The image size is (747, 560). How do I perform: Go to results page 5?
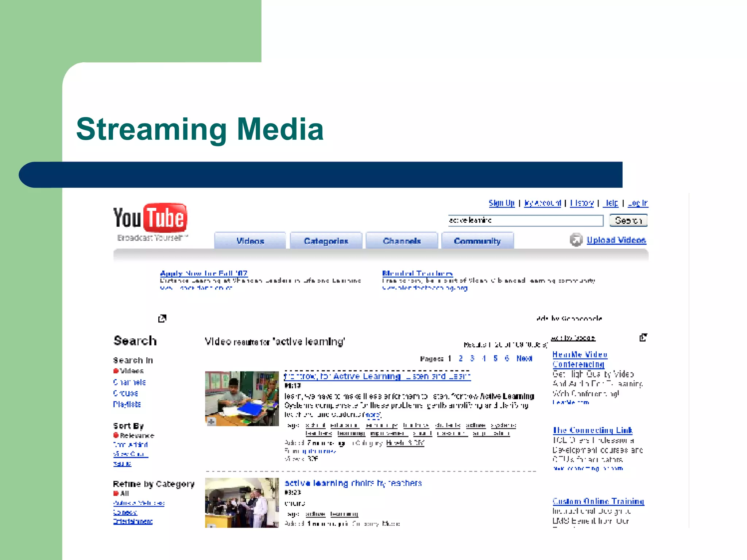click(495, 358)
